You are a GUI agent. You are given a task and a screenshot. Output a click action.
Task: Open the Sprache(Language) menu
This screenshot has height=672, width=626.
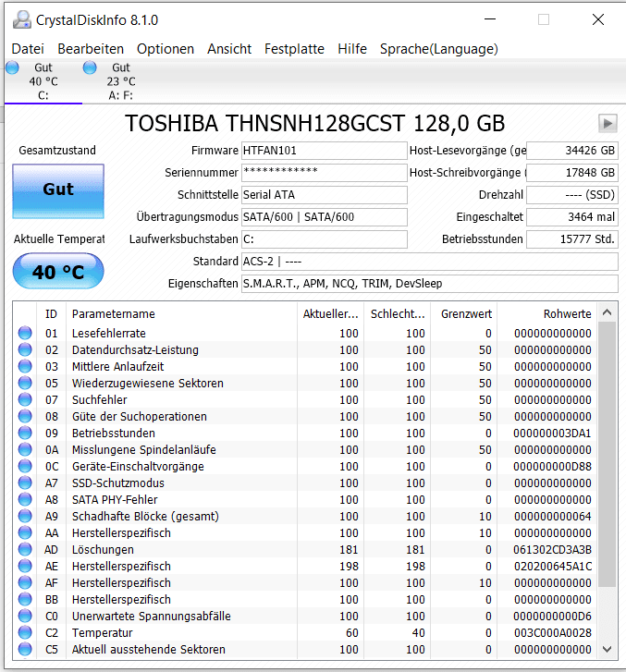click(439, 49)
